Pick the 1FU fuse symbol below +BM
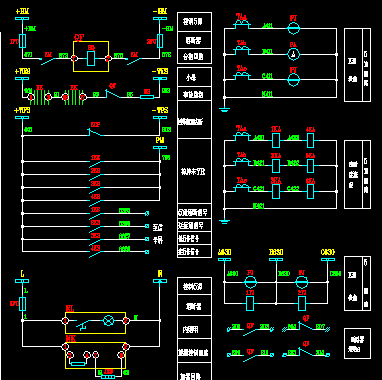This screenshot has height=380, width=382. pyautogui.click(x=22, y=41)
